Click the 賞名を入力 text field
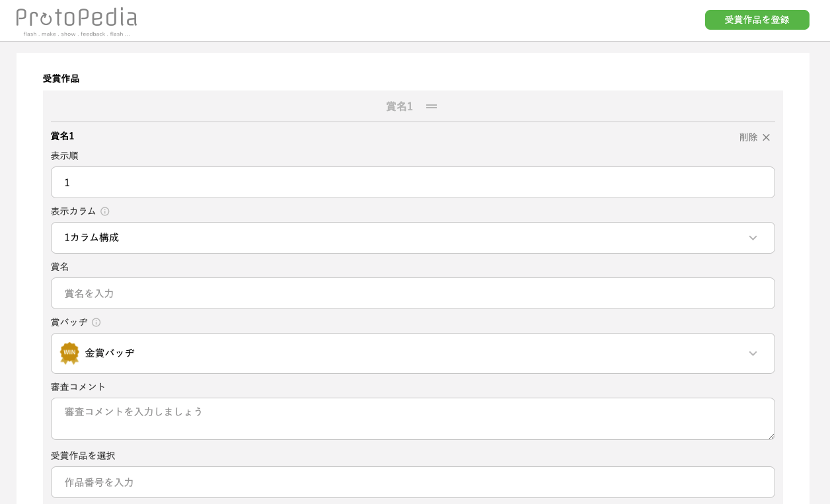The height and width of the screenshot is (504, 830). click(413, 293)
